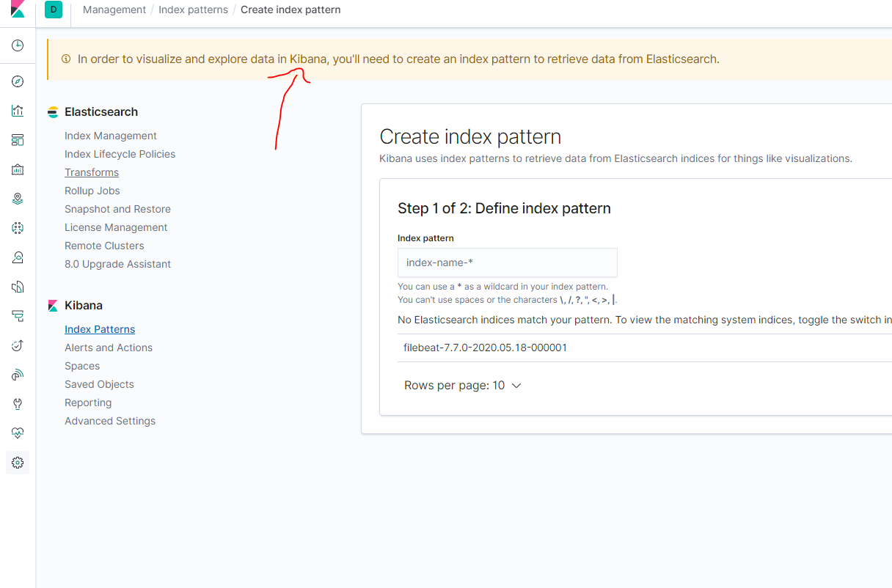Click Create index pattern breadcrumb text
Screen dimensions: 892x588
coord(290,10)
